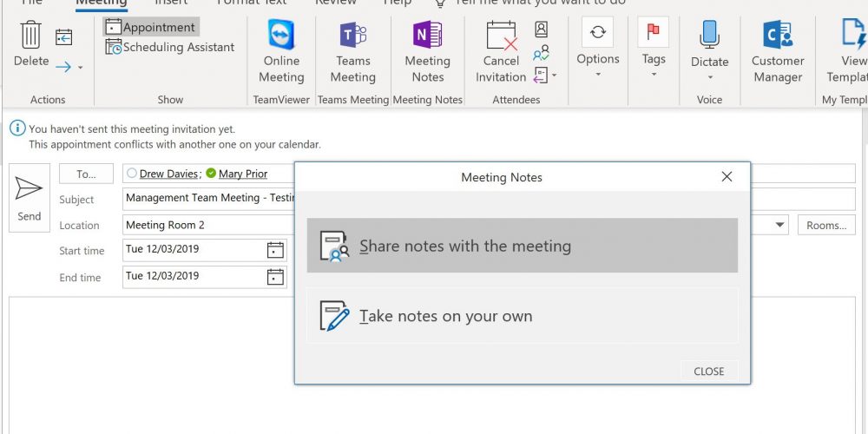Click Cancel Invitation
Screen dimensions: 868x434
click(501, 51)
